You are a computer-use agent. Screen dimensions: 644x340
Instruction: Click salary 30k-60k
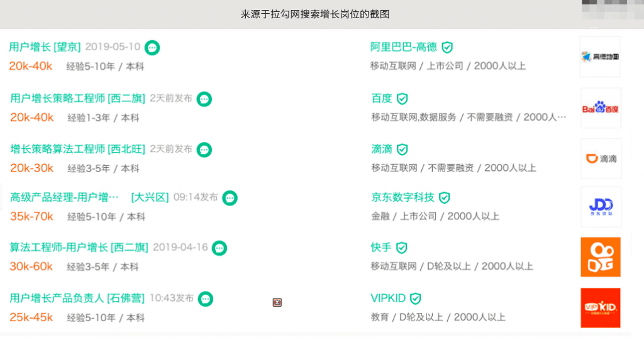click(x=31, y=266)
